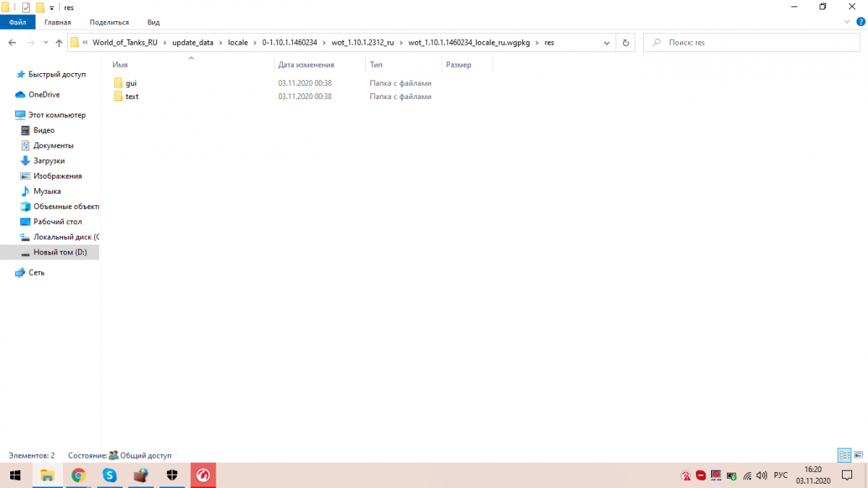The width and height of the screenshot is (868, 488).
Task: Jump to locale in the address bar
Action: click(238, 43)
